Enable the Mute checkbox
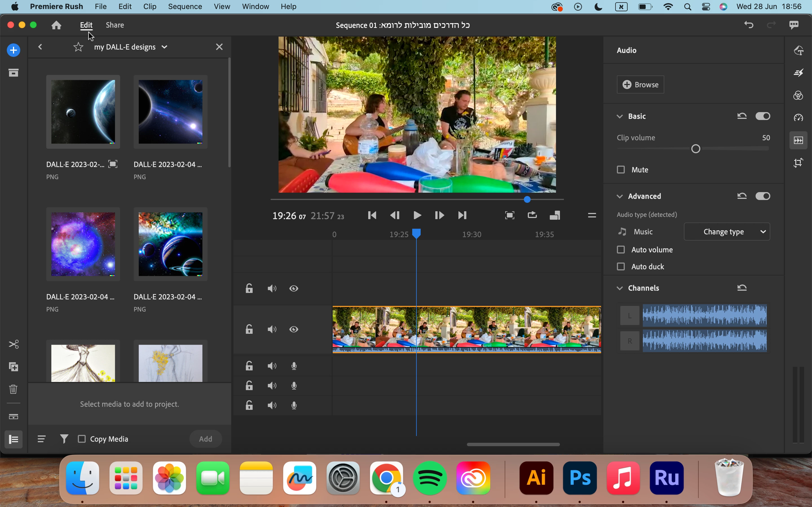The width and height of the screenshot is (812, 507). click(621, 170)
